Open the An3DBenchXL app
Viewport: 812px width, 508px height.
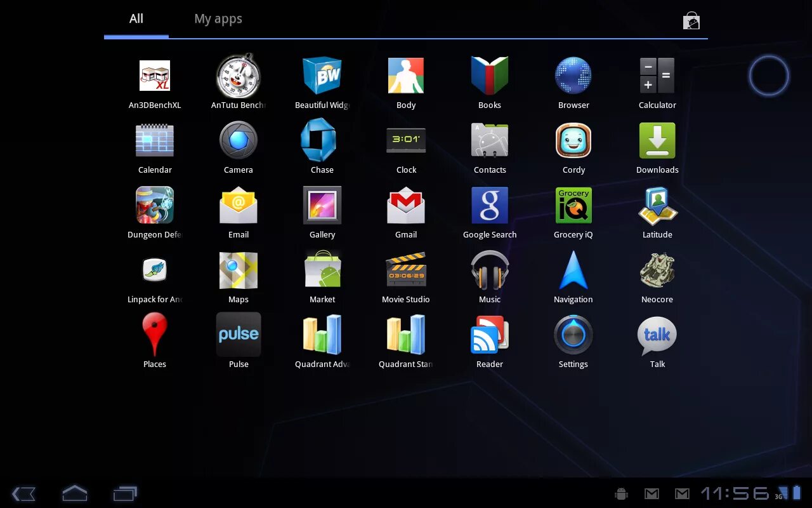coord(155,76)
